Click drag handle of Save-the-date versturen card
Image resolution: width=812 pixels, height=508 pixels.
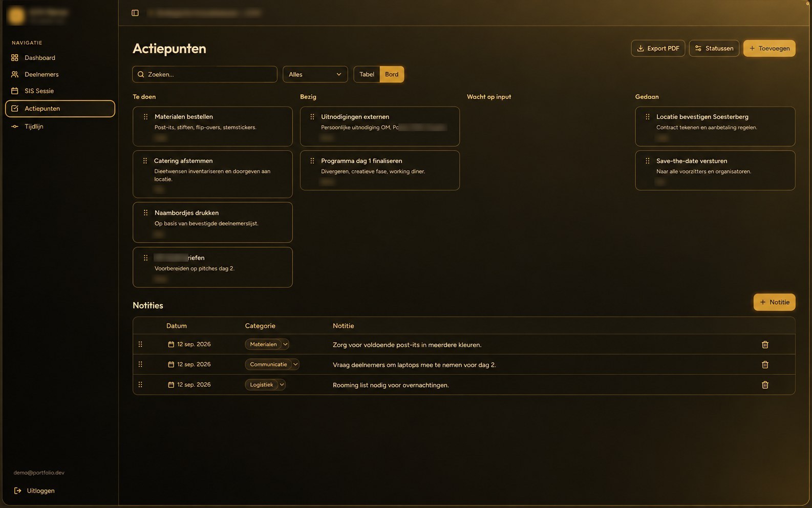[648, 161]
